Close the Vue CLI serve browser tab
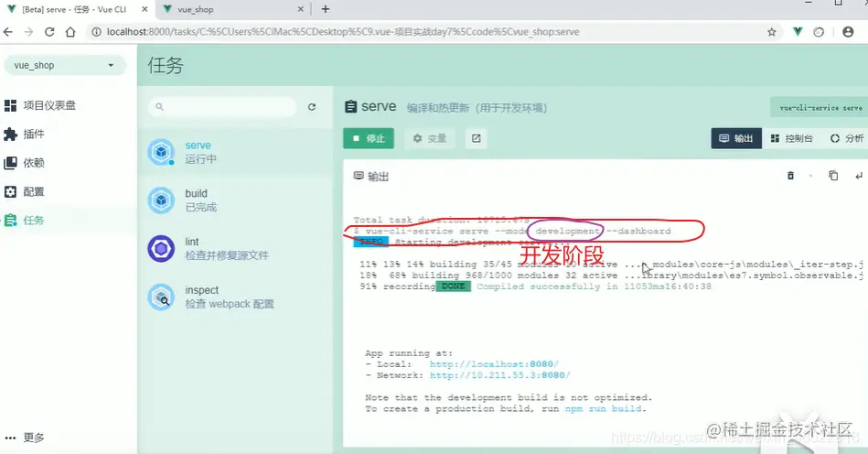The image size is (868, 454). pos(145,9)
